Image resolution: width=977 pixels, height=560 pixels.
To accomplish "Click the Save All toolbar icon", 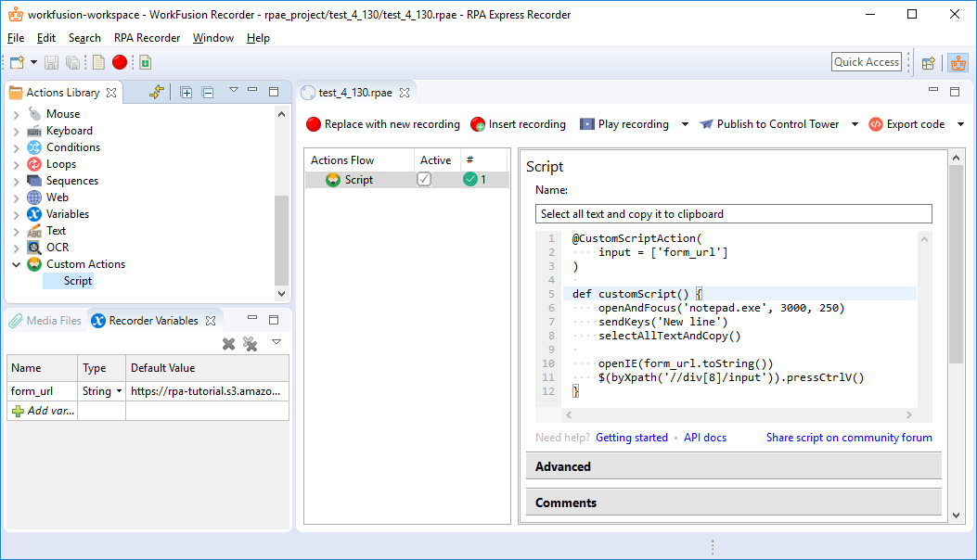I will pyautogui.click(x=73, y=62).
